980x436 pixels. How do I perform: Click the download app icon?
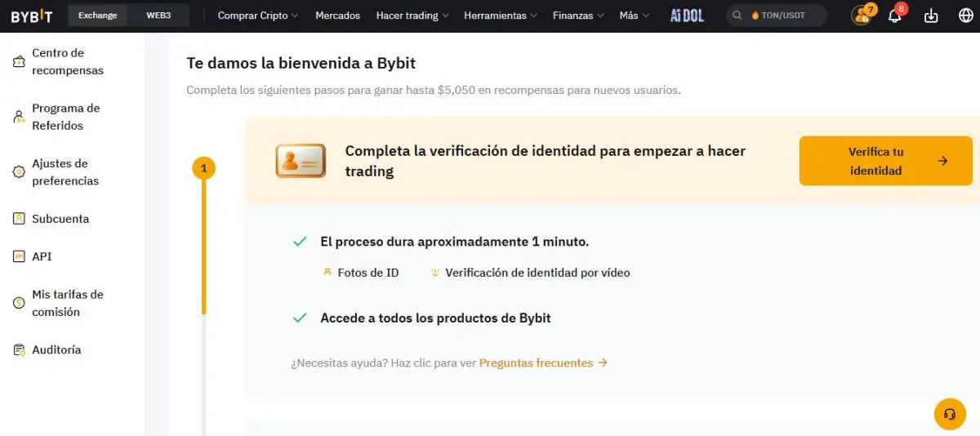[x=931, y=16]
